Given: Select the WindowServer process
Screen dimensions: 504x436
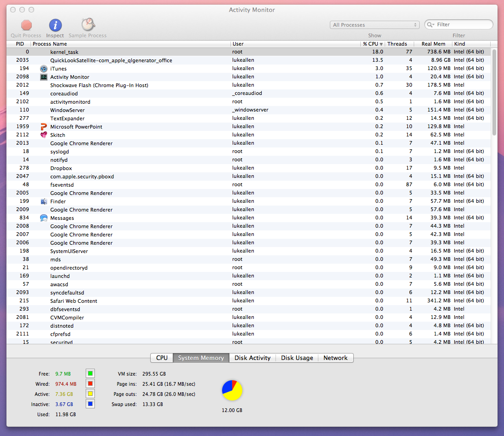Looking at the screenshot, I should click(248, 110).
